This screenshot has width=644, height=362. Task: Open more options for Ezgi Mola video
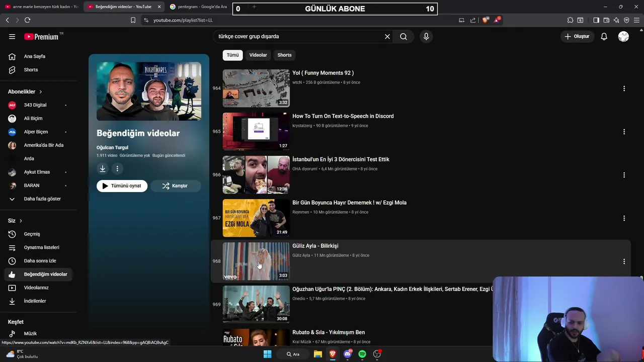click(624, 218)
